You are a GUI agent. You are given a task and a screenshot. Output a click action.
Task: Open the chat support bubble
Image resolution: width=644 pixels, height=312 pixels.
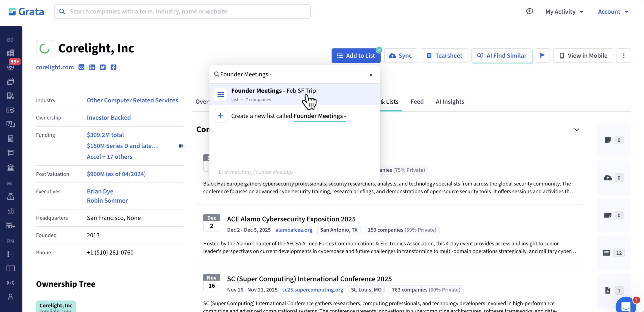pyautogui.click(x=626, y=305)
